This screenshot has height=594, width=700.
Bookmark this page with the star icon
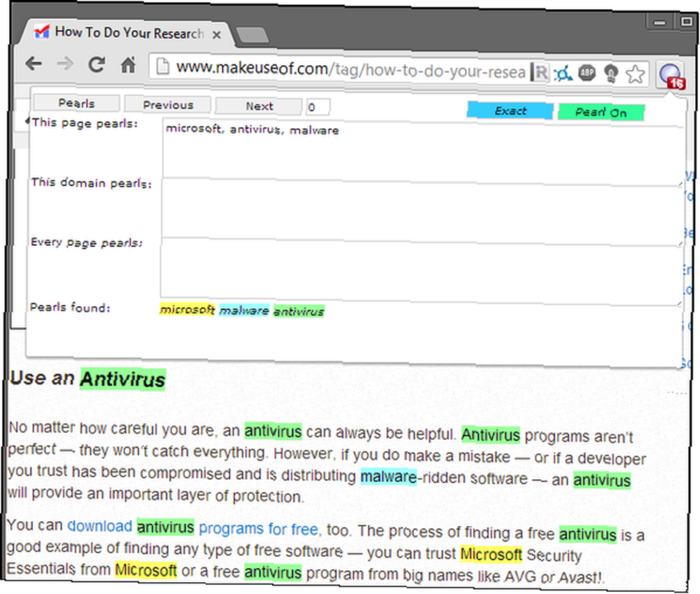(634, 74)
